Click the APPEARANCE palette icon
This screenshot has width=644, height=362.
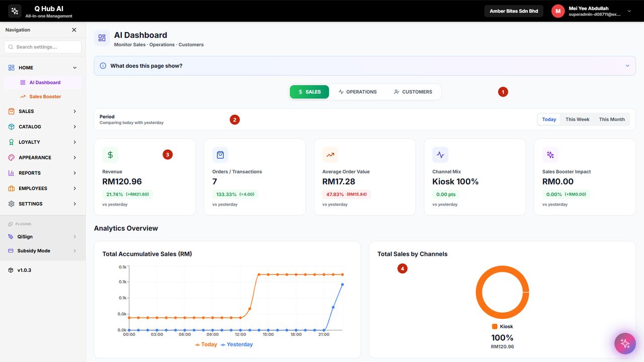pos(11,157)
